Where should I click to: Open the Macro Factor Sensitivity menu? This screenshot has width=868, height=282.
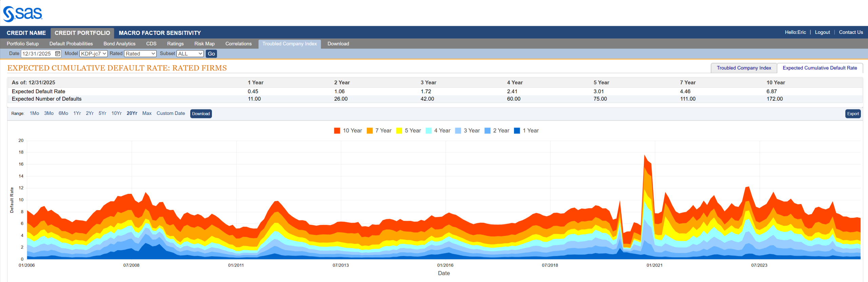click(160, 33)
